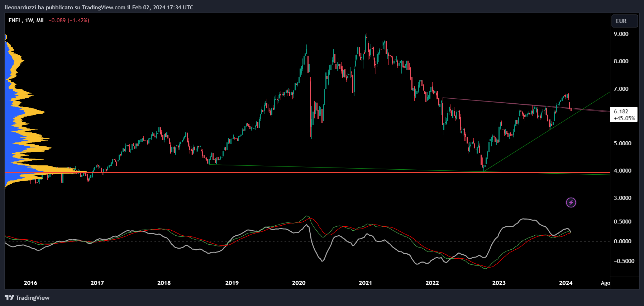Click the 0.5000 indicator axis label
Viewport: 644px width, 306px height.
622,222
